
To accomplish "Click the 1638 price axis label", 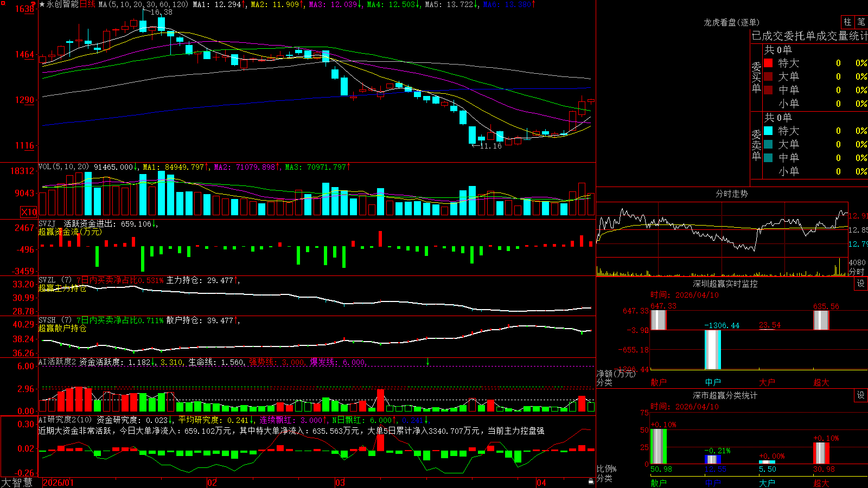I will (x=24, y=9).
